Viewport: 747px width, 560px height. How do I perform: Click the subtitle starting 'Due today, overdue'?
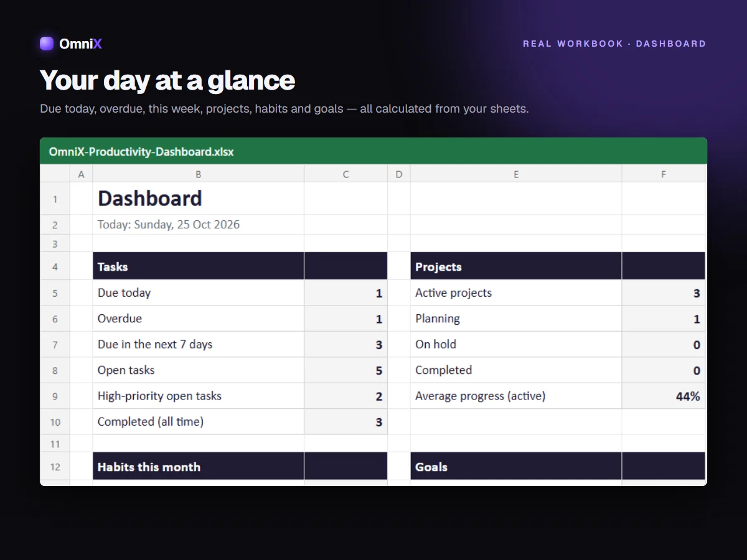[x=284, y=109]
